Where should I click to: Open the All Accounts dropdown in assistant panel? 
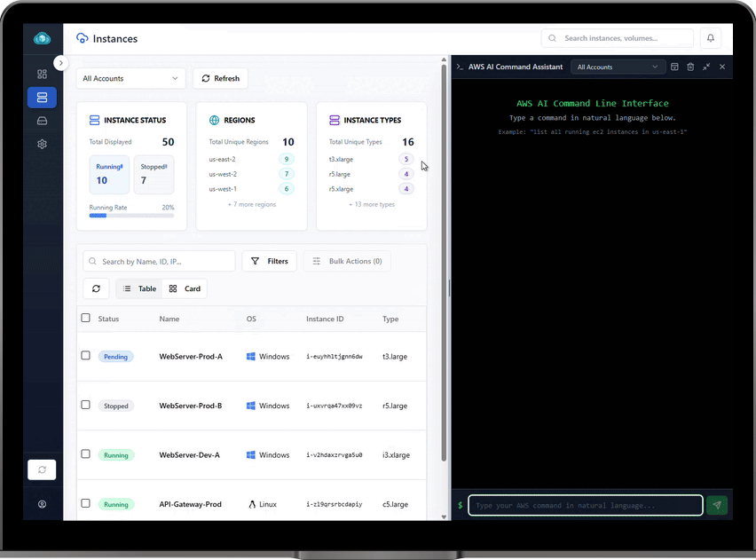pos(618,67)
